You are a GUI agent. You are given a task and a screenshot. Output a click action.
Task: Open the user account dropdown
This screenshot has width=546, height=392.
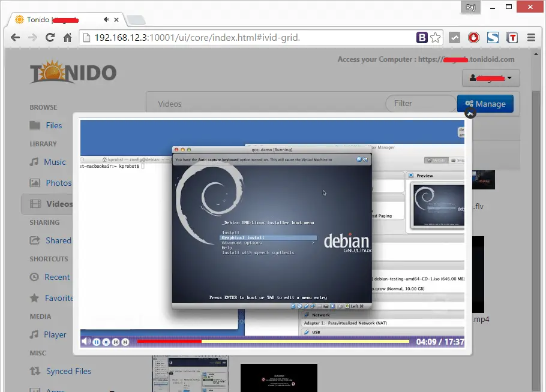491,78
